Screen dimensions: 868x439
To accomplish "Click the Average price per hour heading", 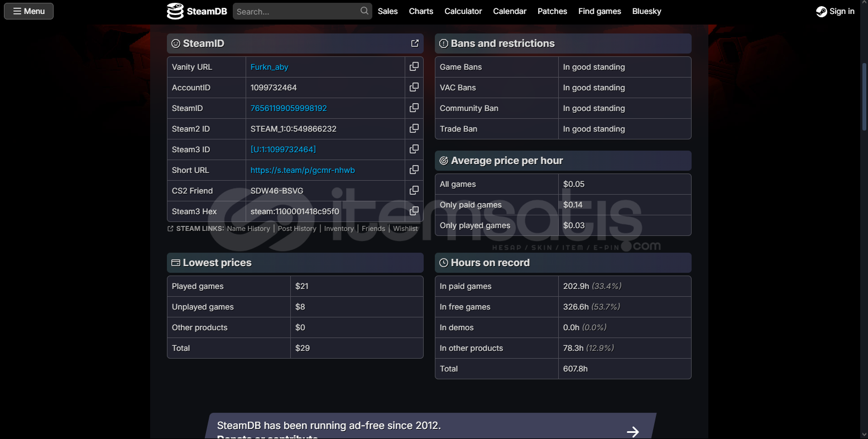I will (x=507, y=161).
